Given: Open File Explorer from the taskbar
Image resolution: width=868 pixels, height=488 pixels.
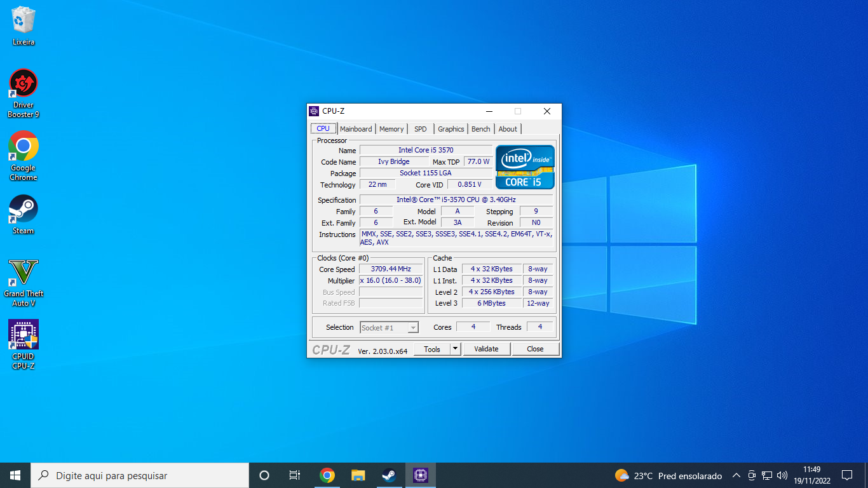Looking at the screenshot, I should click(x=358, y=475).
